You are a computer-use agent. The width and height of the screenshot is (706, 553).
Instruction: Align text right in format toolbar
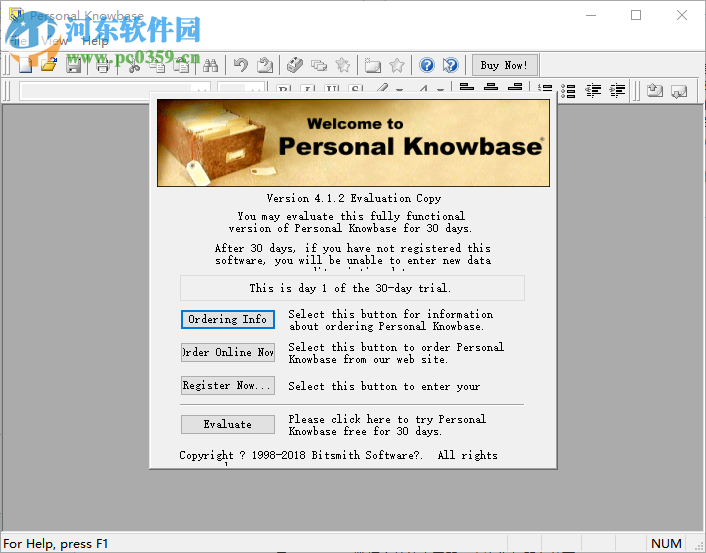(x=515, y=88)
